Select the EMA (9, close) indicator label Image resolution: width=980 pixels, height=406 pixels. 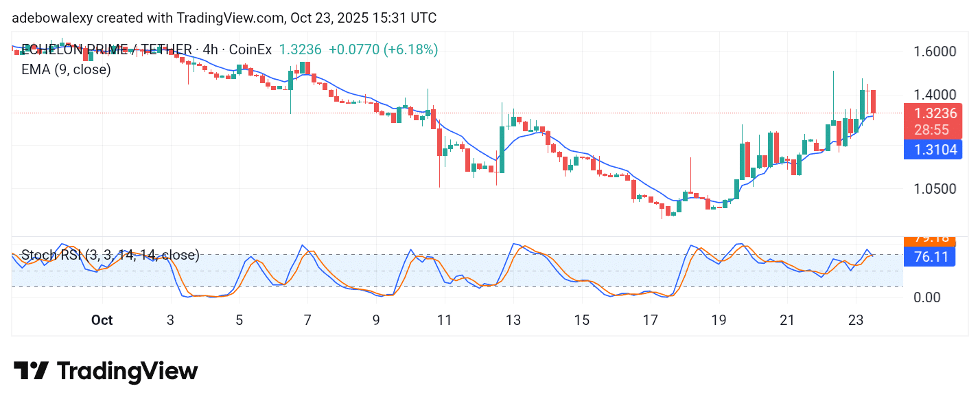[66, 69]
